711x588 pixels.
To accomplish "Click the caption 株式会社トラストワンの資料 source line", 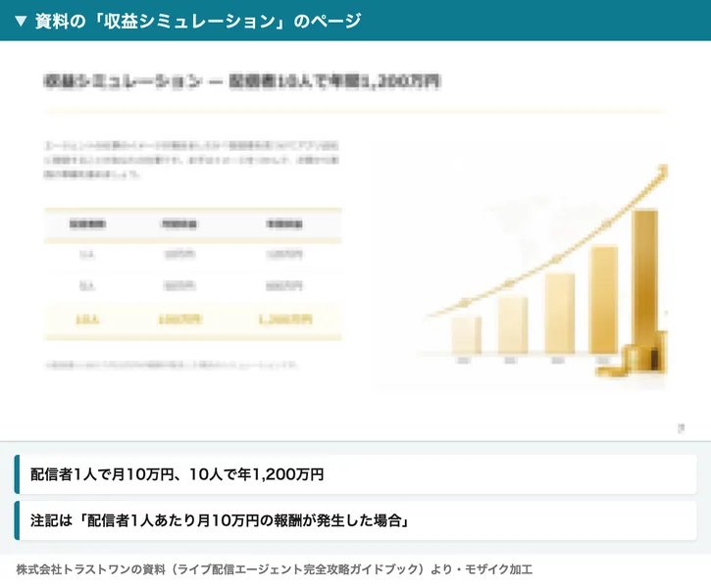I will point(274,569).
